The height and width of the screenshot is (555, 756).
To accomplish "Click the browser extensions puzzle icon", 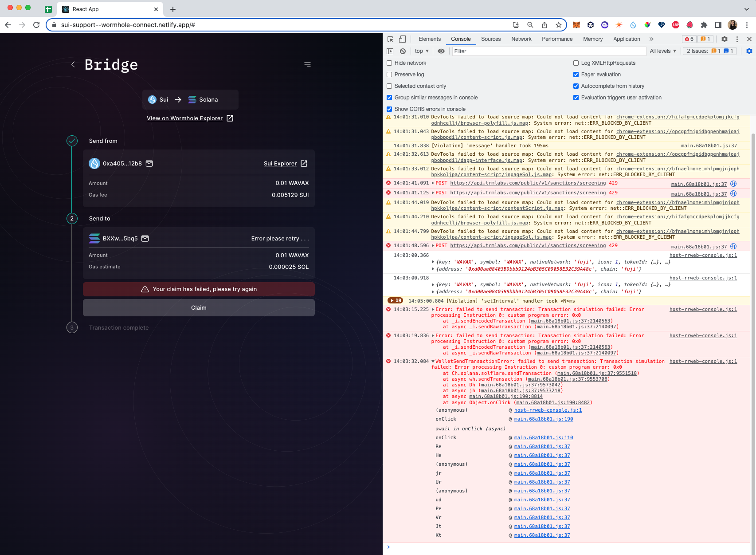I will pos(704,25).
